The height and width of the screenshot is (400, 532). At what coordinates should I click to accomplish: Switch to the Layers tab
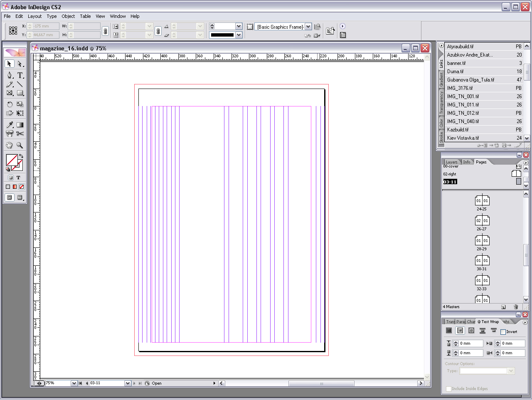pyautogui.click(x=451, y=162)
